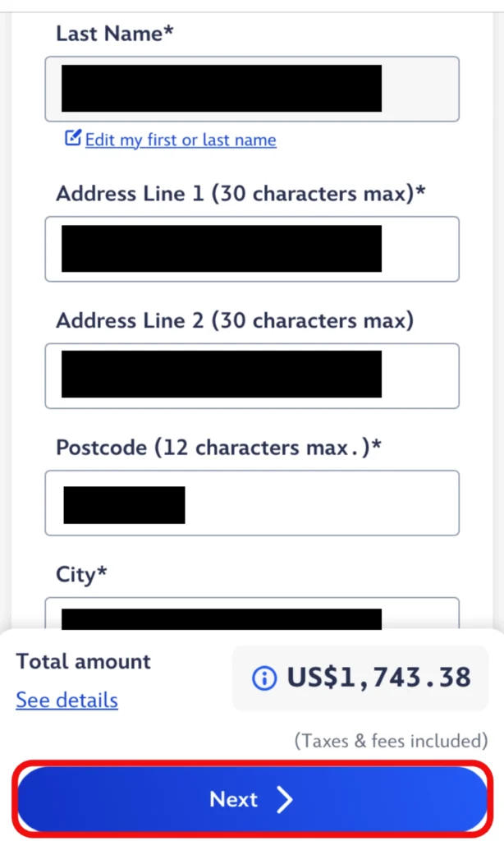
Task: Click the pencil edit icon beside name link
Action: pyautogui.click(x=73, y=139)
